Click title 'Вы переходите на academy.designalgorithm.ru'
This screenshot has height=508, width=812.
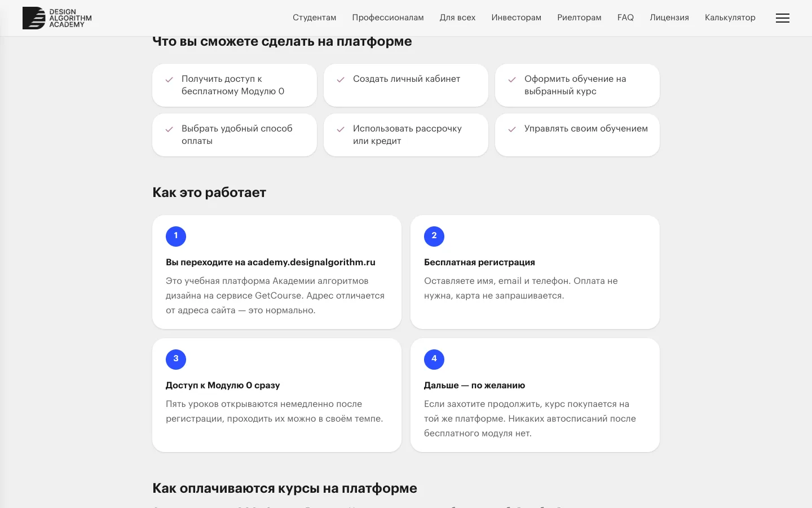click(271, 262)
